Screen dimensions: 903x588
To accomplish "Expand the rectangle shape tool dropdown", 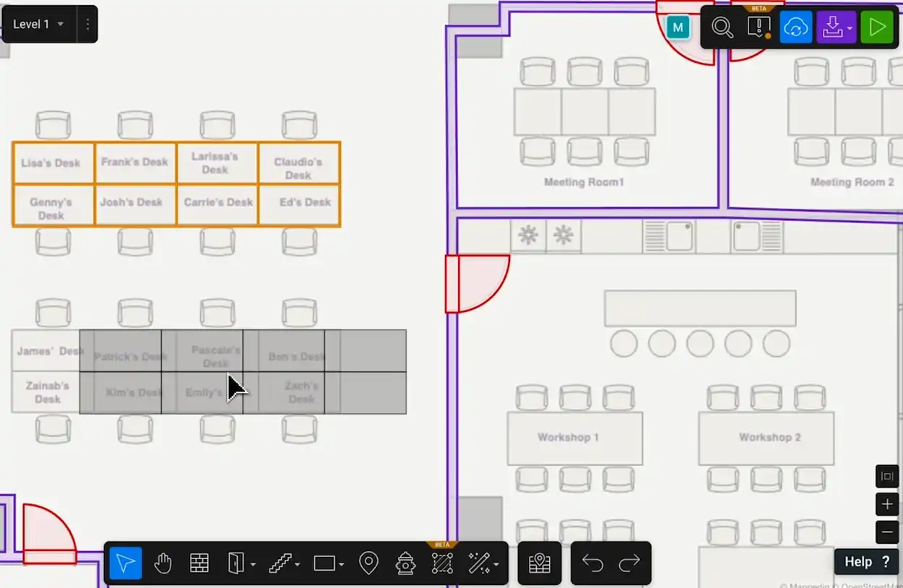I will tap(341, 565).
